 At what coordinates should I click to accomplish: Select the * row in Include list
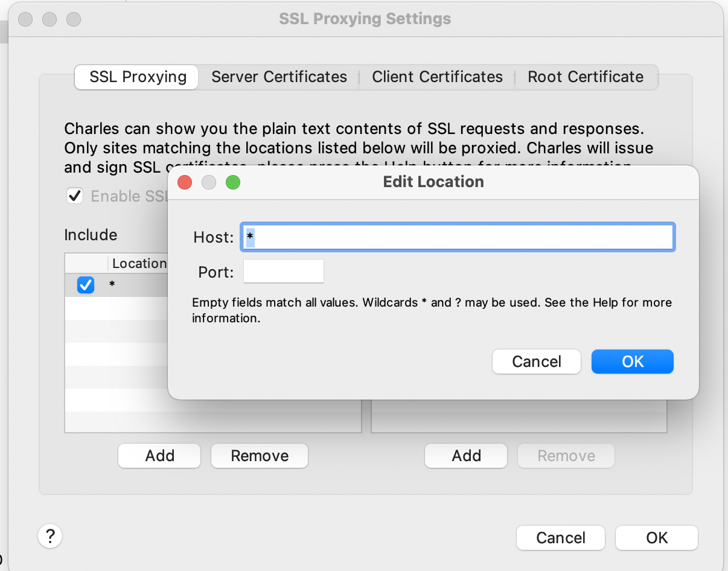tap(117, 284)
